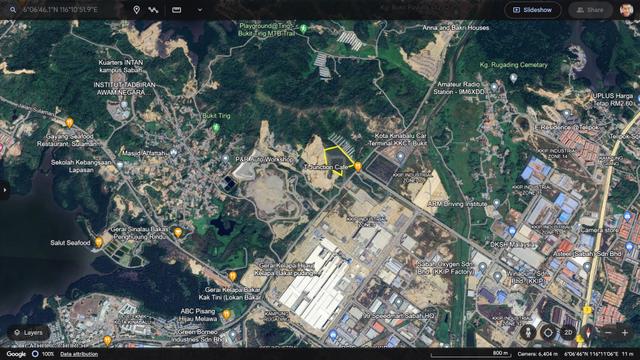Zoom out with the minus button
This screenshot has width=640, height=360.
(x=608, y=333)
